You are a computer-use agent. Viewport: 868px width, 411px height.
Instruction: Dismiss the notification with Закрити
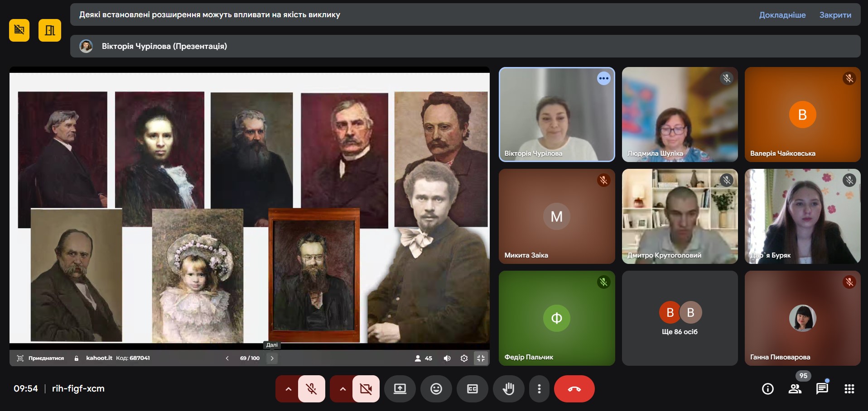tap(835, 15)
